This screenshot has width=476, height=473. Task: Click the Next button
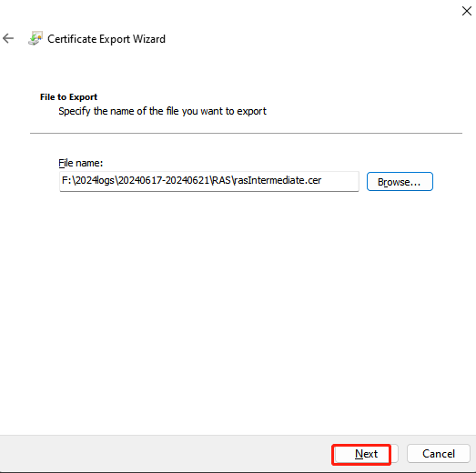pyautogui.click(x=366, y=454)
